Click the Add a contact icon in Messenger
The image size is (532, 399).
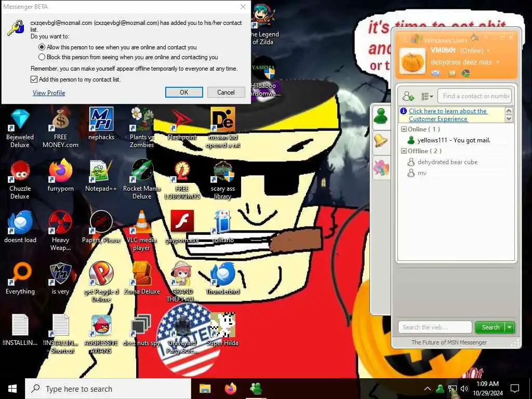point(408,96)
